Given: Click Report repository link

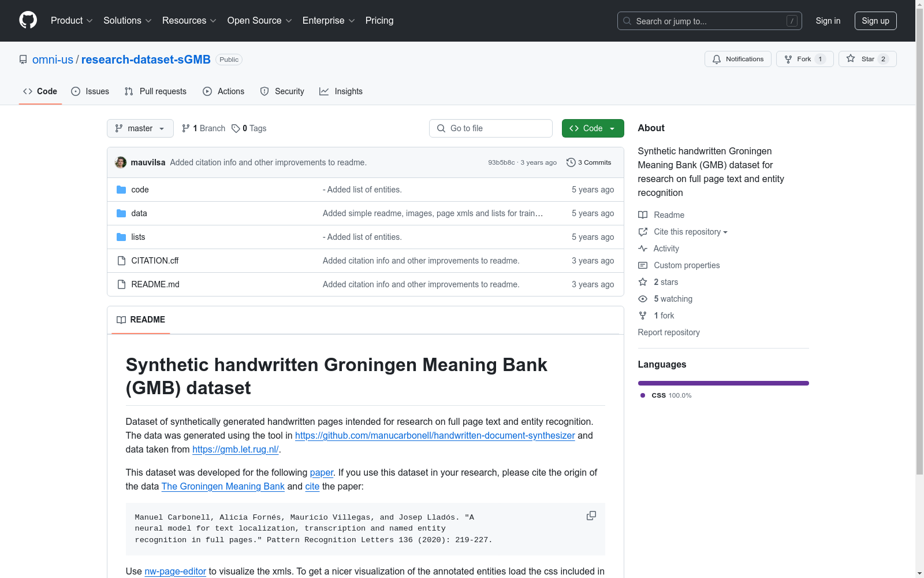Looking at the screenshot, I should coord(669,332).
